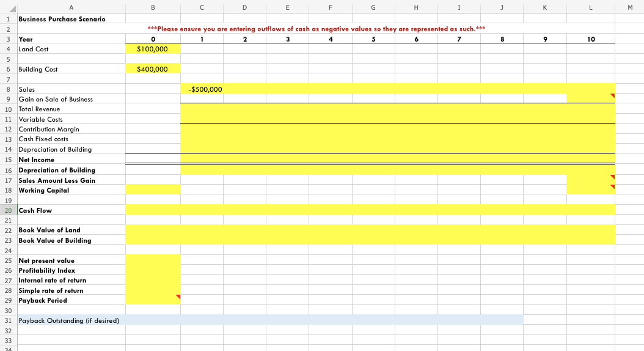Screen dimensions: 644x351
Task: Click Working Capital cell for Year 10
Action: click(591, 190)
